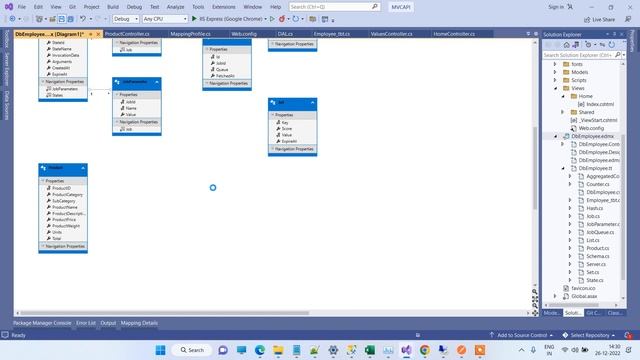Open Live Share
This screenshot has height=360, width=640.
[x=599, y=19]
